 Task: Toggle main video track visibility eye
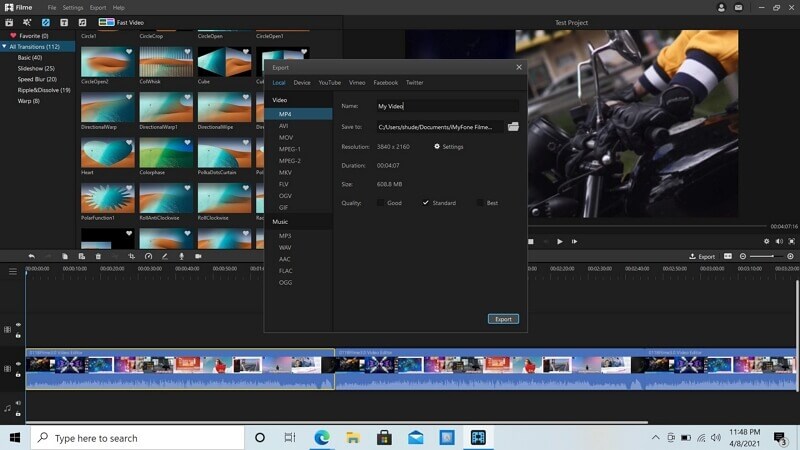tap(18, 364)
